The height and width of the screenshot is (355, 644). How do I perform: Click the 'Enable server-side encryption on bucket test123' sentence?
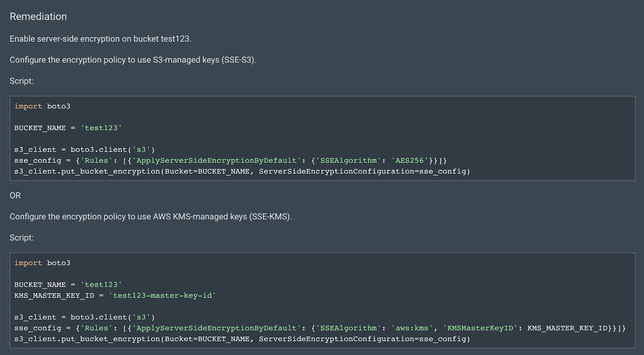[x=100, y=39]
